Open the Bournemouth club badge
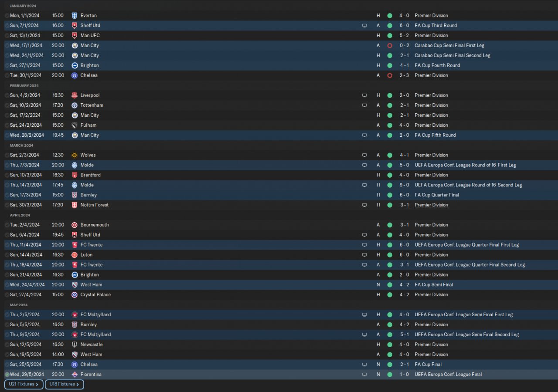The image size is (558, 392). pyautogui.click(x=75, y=225)
